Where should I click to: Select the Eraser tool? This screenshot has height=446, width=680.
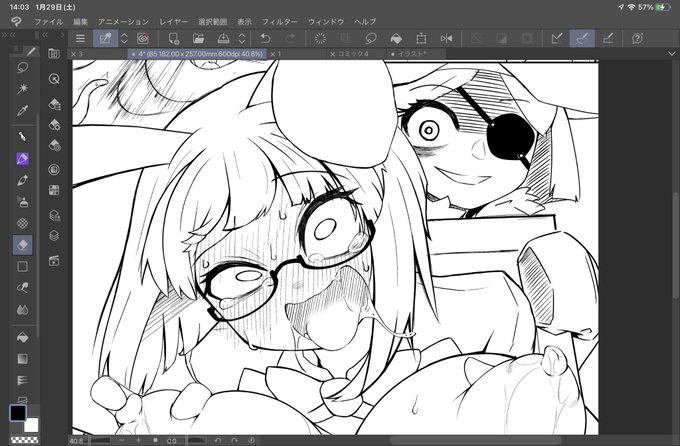(23, 245)
